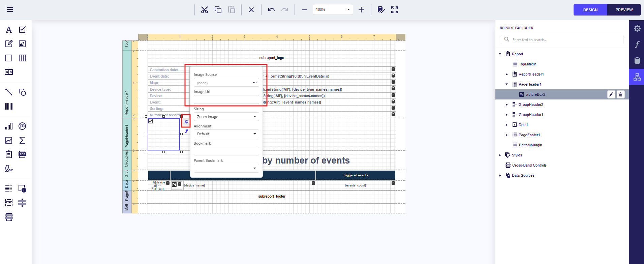Image resolution: width=644 pixels, height=264 pixels.
Task: Click the Cut scissors icon in toolbar
Action: tap(205, 10)
